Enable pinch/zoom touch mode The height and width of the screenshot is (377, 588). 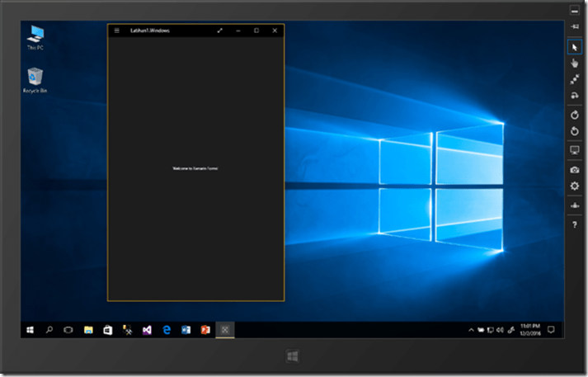click(x=575, y=79)
